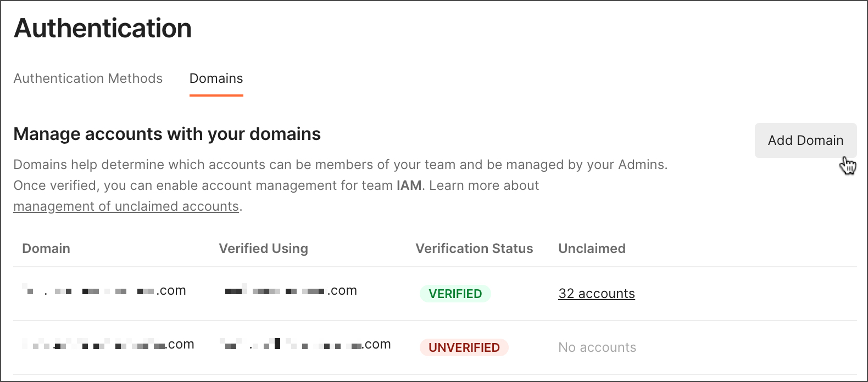Click the Add Domain button
The height and width of the screenshot is (382, 868).
click(x=805, y=141)
